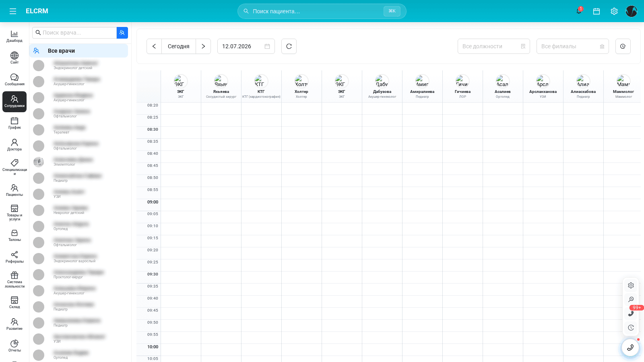Click blue doctors button beside doctor search
Screen dimensions: 644x362
click(x=122, y=33)
